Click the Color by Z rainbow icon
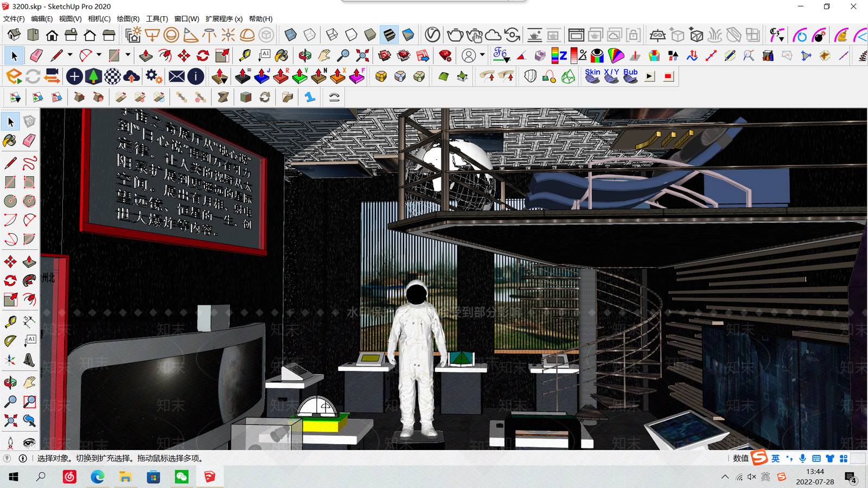 pyautogui.click(x=559, y=55)
